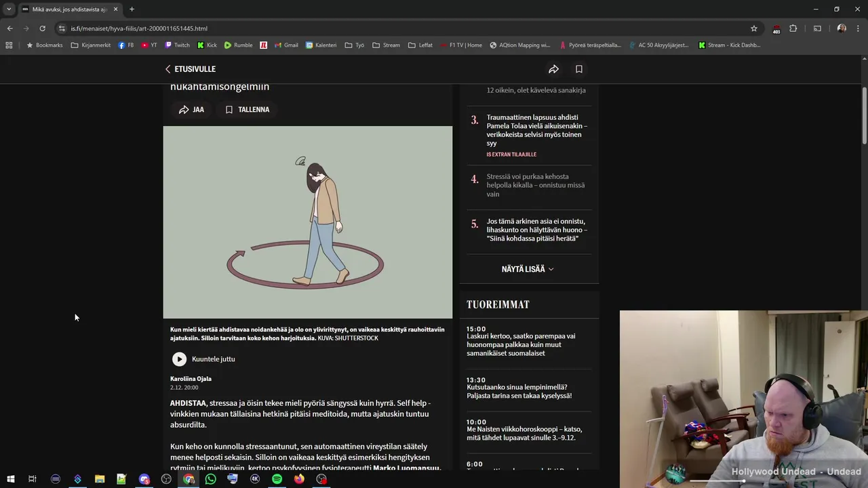Click the Jaa share button
The image size is (868, 488).
pyautogui.click(x=191, y=110)
